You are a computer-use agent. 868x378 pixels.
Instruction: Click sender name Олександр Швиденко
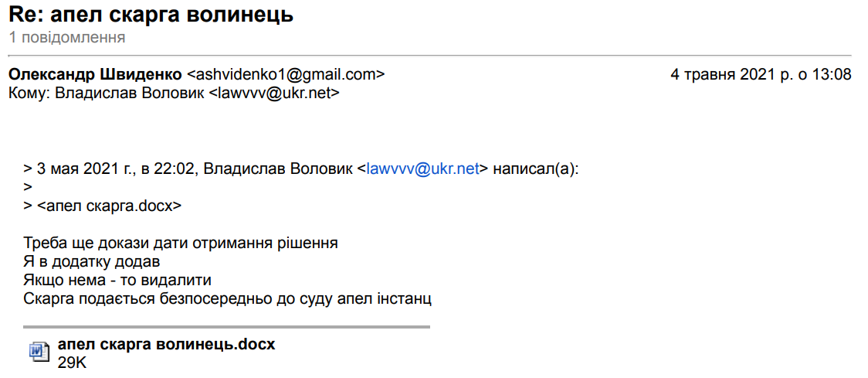tap(96, 75)
